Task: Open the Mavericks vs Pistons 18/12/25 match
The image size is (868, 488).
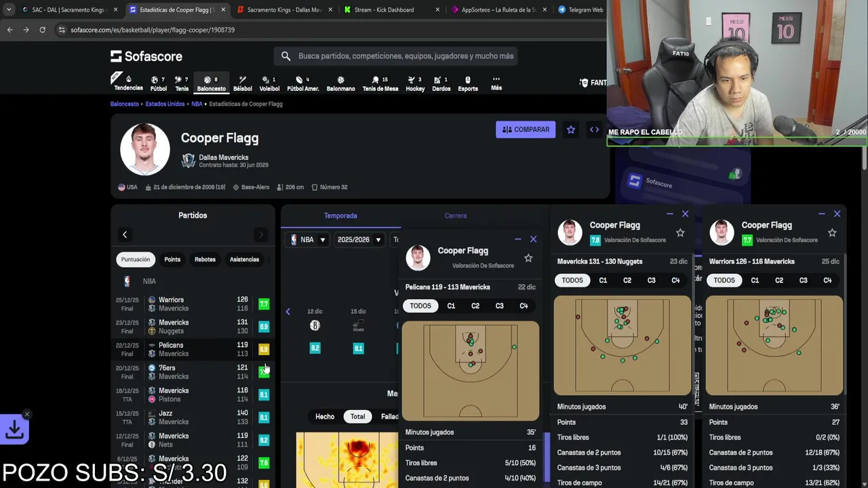Action: click(193, 394)
